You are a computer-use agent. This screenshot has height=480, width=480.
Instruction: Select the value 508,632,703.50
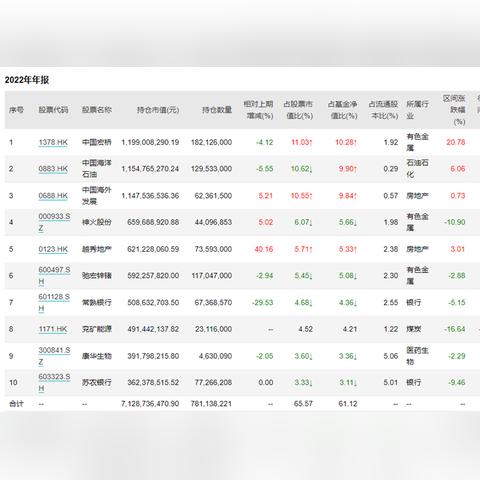tap(153, 303)
